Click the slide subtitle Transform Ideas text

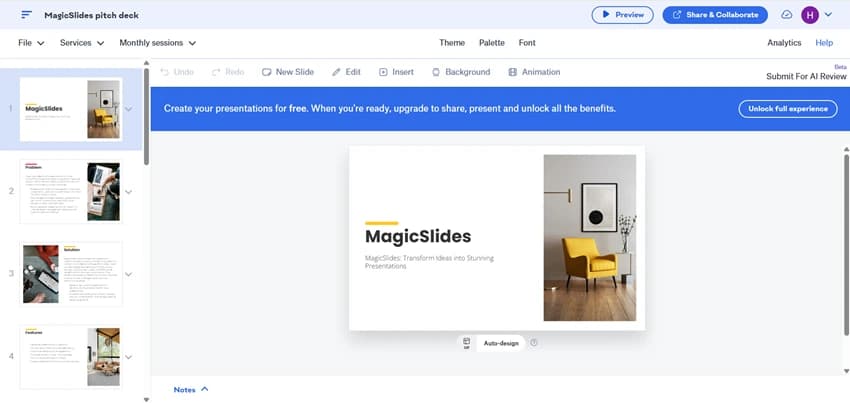tap(429, 262)
